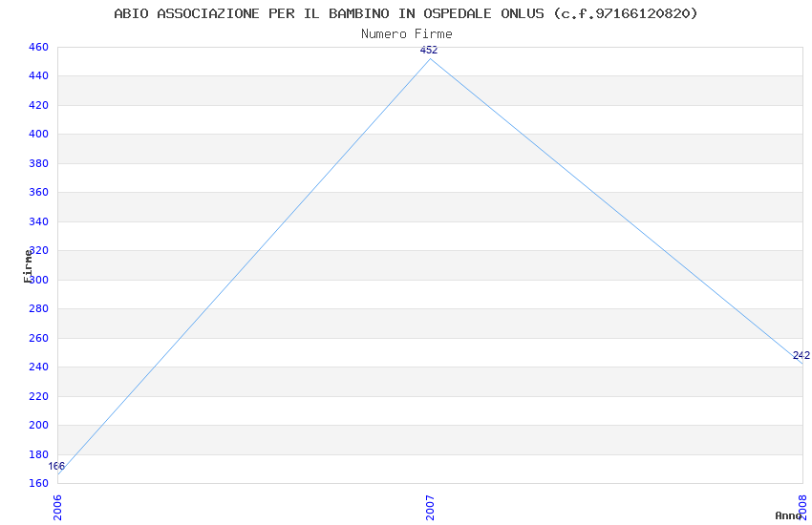Click the 160 y-axis tick label
The height and width of the screenshot is (525, 812).
(x=38, y=483)
